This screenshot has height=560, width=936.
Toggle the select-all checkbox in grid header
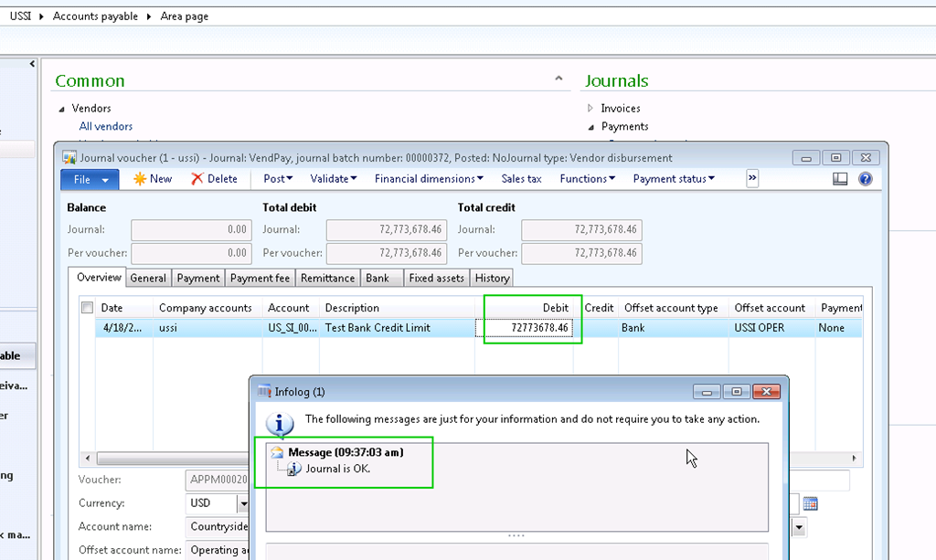click(88, 308)
